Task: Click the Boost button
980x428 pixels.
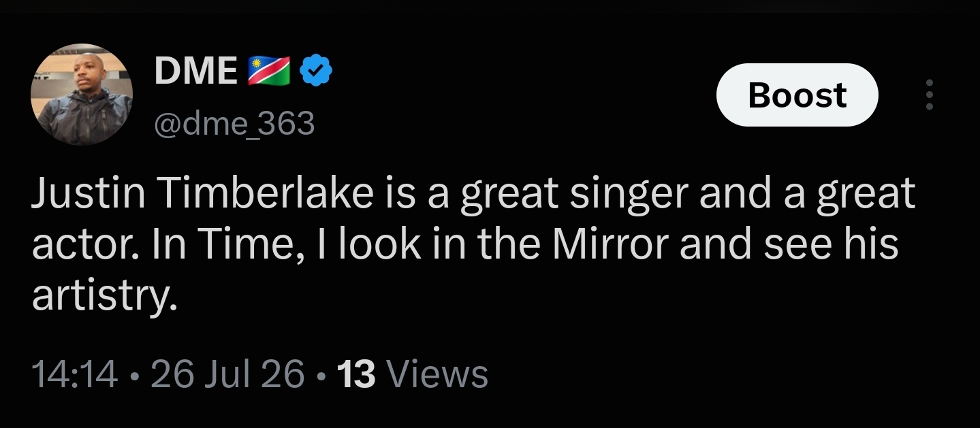Action: point(797,95)
